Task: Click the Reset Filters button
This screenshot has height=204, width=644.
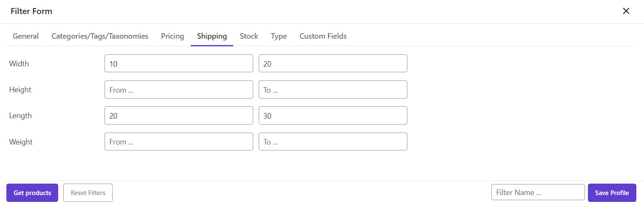Action: coord(88,193)
